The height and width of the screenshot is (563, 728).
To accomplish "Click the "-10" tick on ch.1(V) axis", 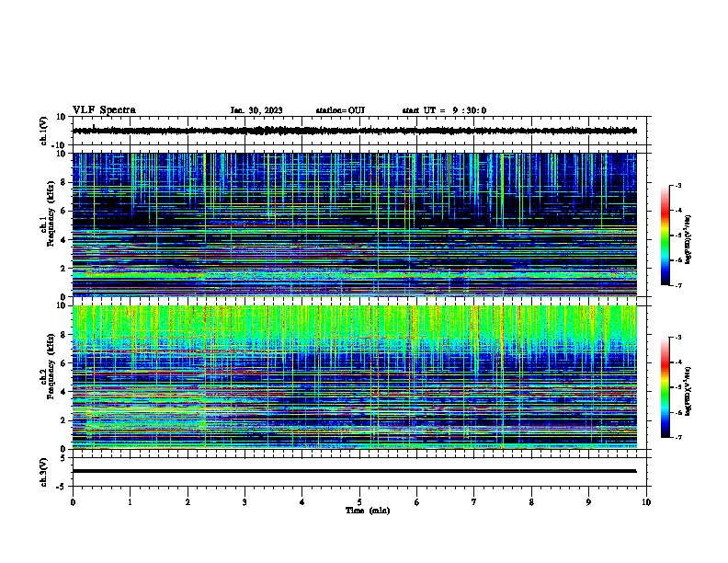I will click(x=59, y=145).
